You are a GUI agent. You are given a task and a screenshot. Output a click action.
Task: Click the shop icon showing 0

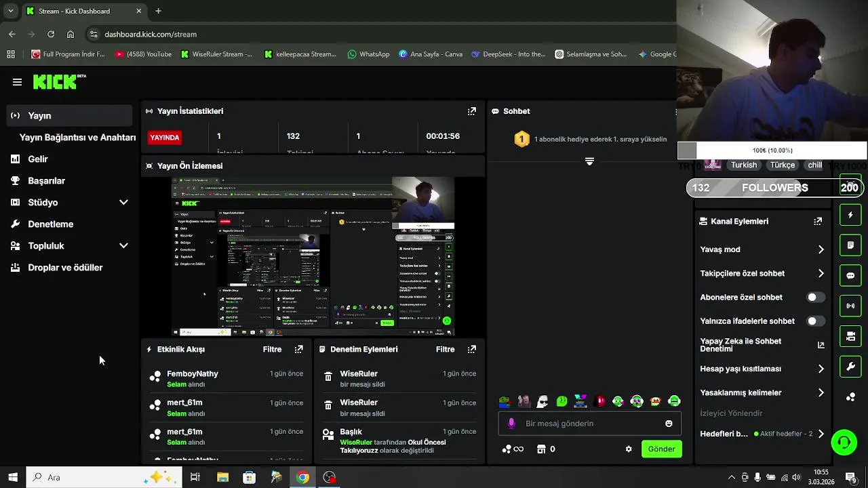tap(546, 449)
